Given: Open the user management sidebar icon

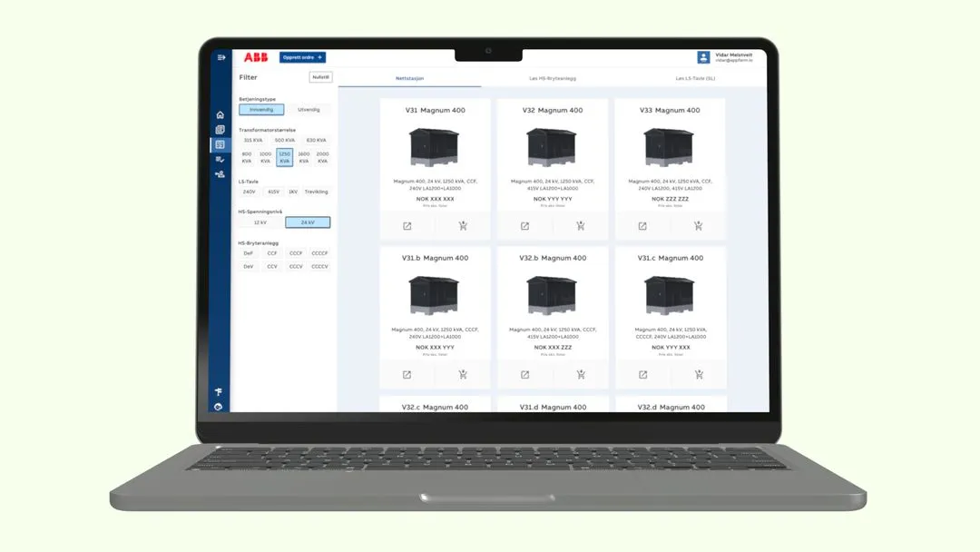Looking at the screenshot, I should click(220, 174).
